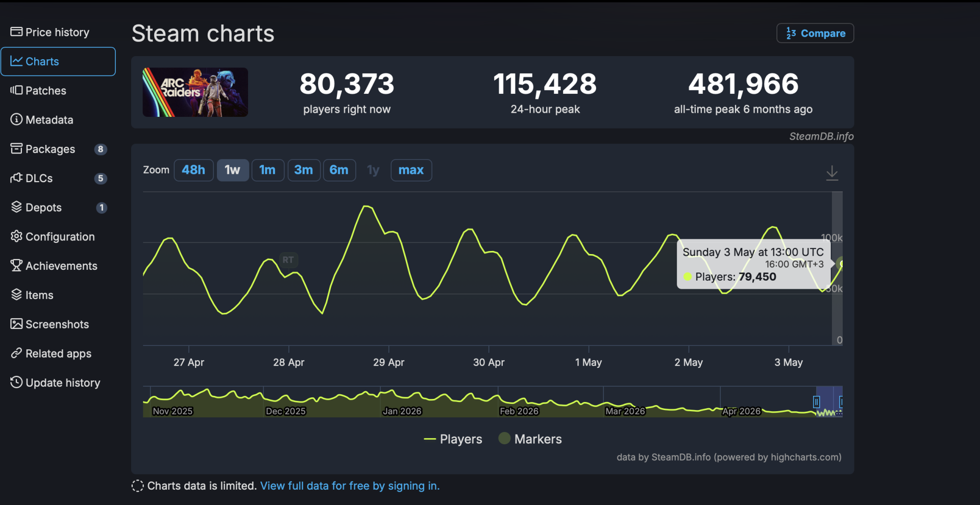Click the Achievements trophy icon

[16, 265]
